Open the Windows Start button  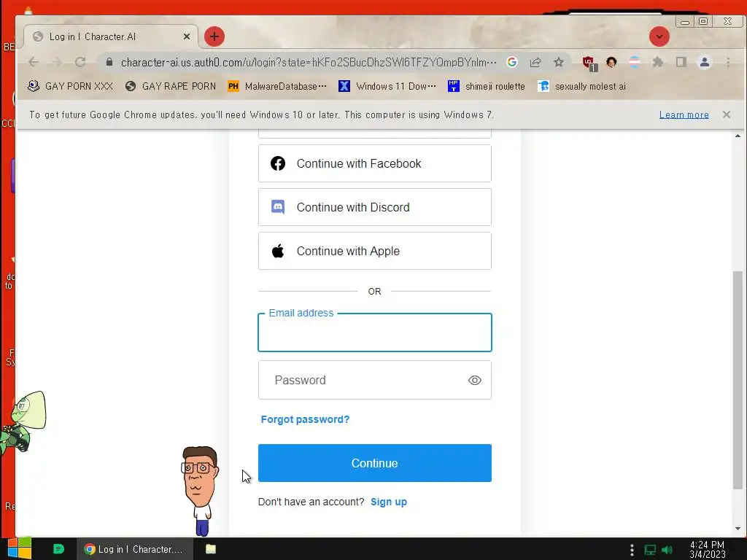click(x=20, y=548)
